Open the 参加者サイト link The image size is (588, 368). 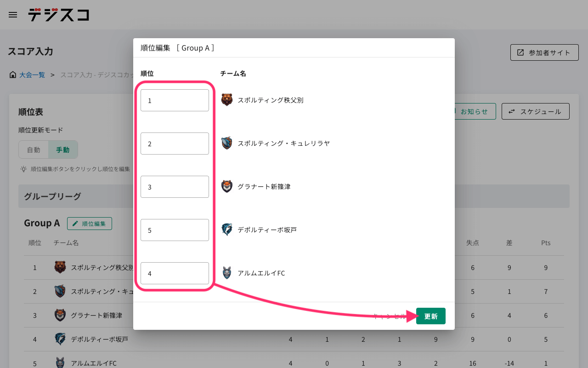tap(544, 52)
